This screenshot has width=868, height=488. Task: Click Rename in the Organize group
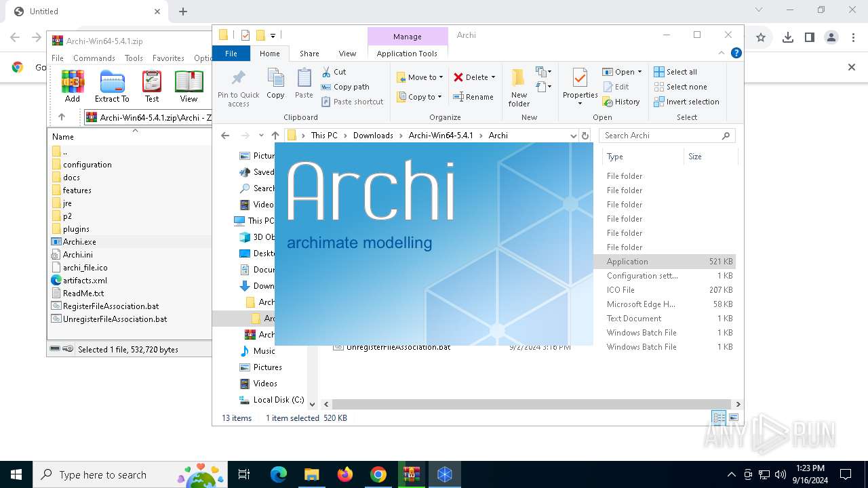(x=473, y=97)
